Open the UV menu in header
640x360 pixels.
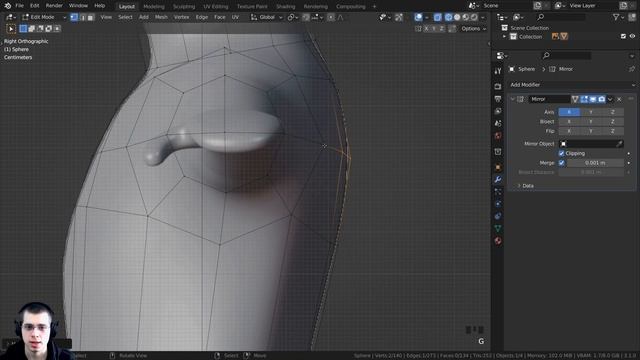click(235, 17)
